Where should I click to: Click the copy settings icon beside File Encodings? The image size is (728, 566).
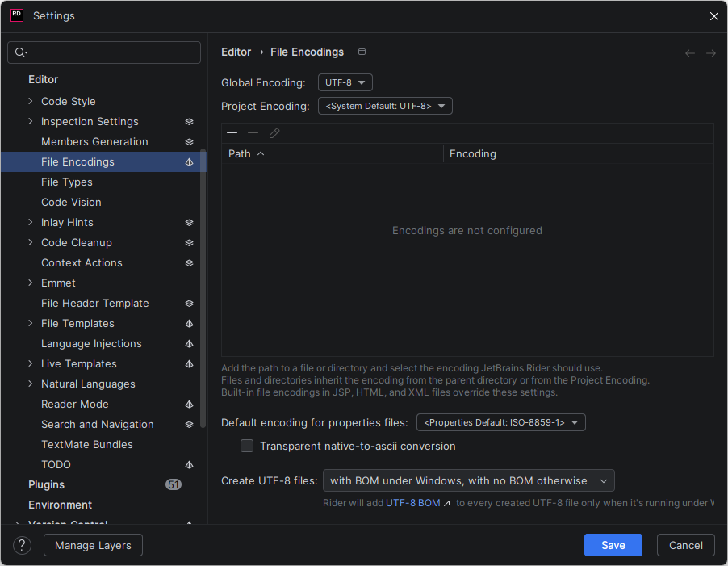coord(362,51)
